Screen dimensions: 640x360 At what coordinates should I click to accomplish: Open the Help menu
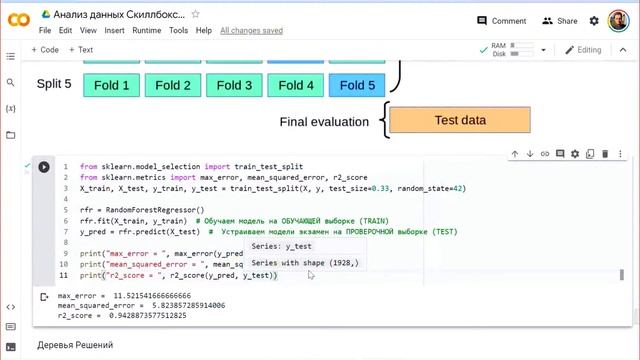tap(204, 30)
